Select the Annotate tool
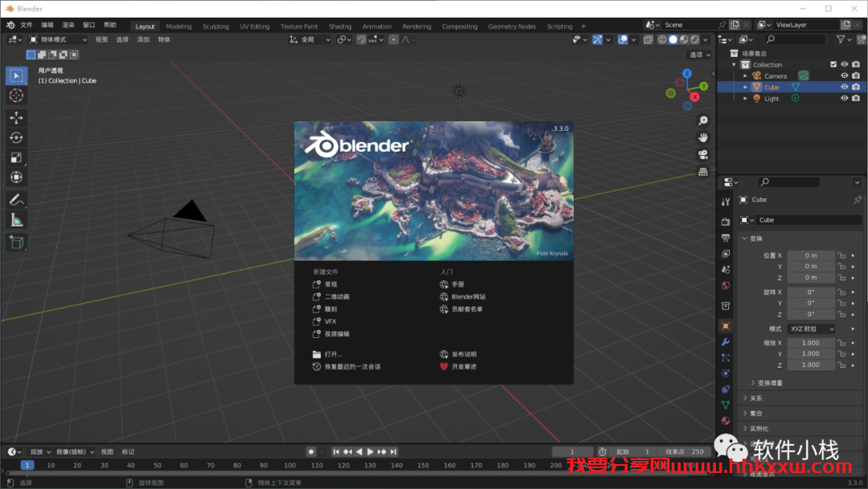This screenshot has width=868, height=489. (x=16, y=200)
